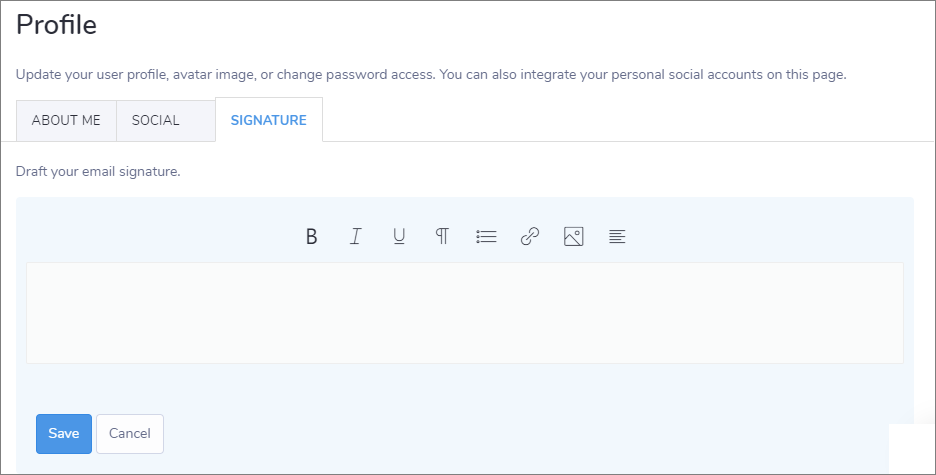936x475 pixels.
Task: Insert a bulleted list in signature
Action: 486,237
